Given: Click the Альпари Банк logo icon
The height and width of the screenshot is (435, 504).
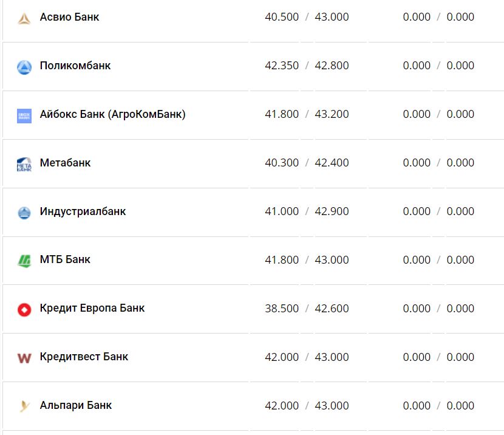Looking at the screenshot, I should tap(24, 406).
